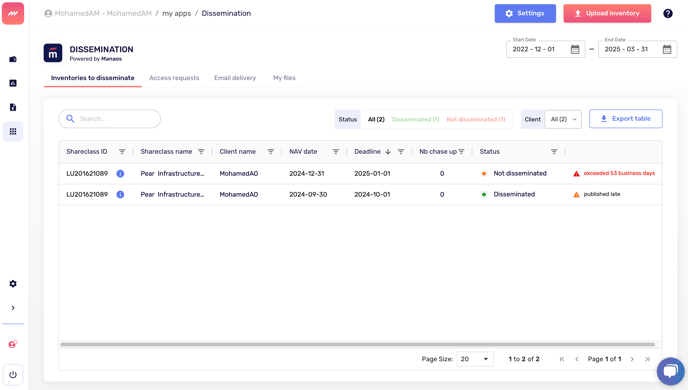Click the info icon for NAV date 2024-12-31 row
This screenshot has height=390, width=688.
120,174
